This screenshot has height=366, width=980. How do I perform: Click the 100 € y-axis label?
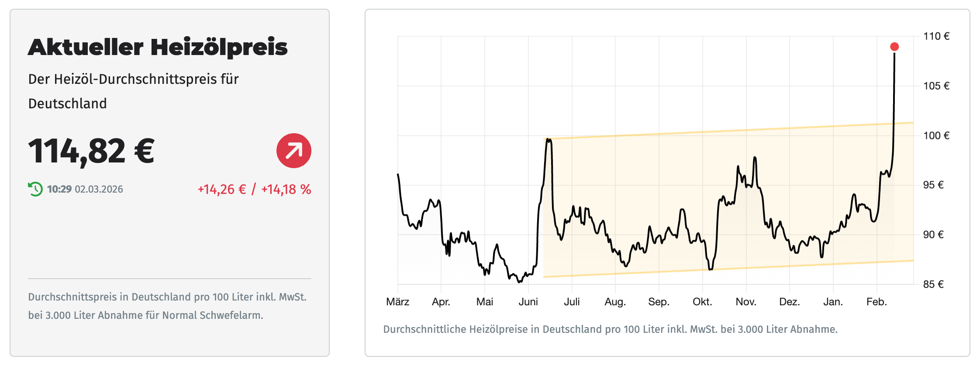point(936,135)
